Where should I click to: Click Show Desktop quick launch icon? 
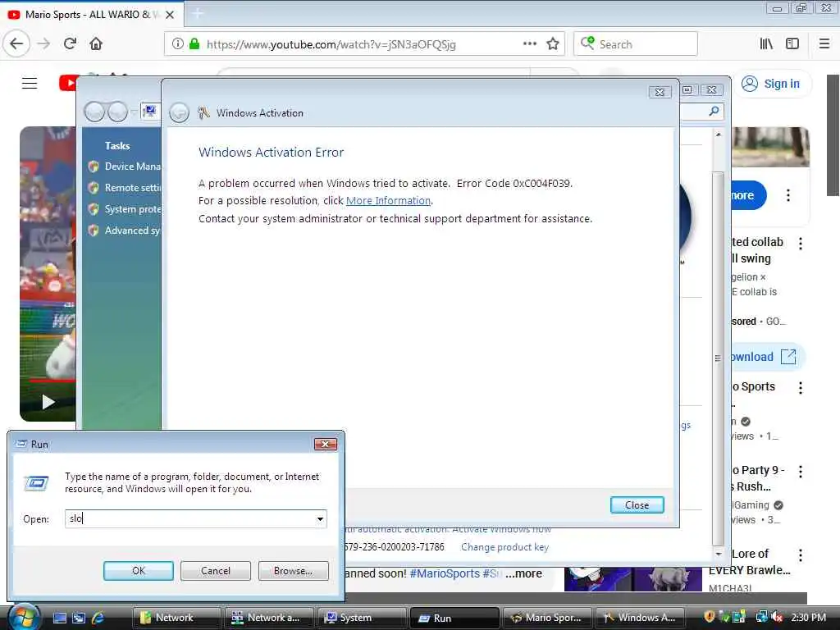60,618
